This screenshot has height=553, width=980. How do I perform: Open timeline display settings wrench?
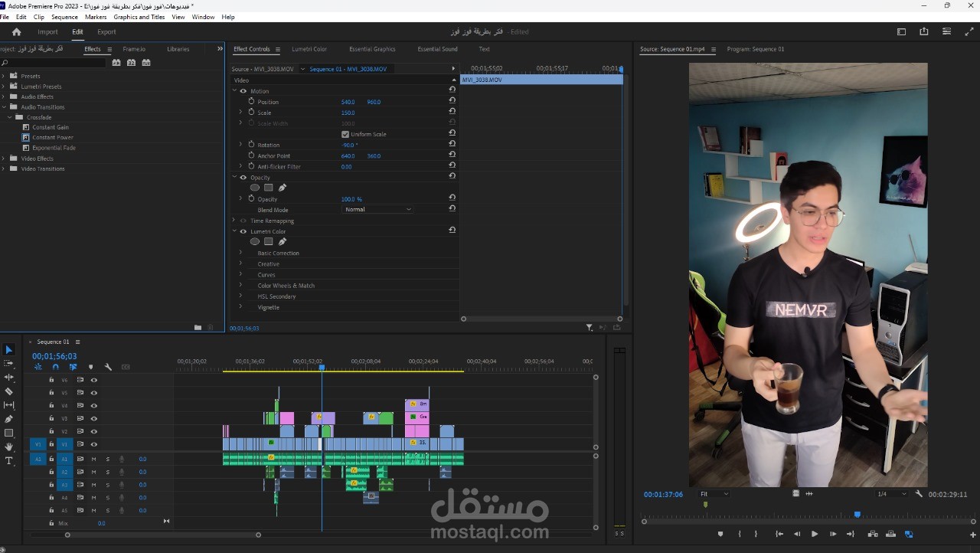pyautogui.click(x=108, y=367)
